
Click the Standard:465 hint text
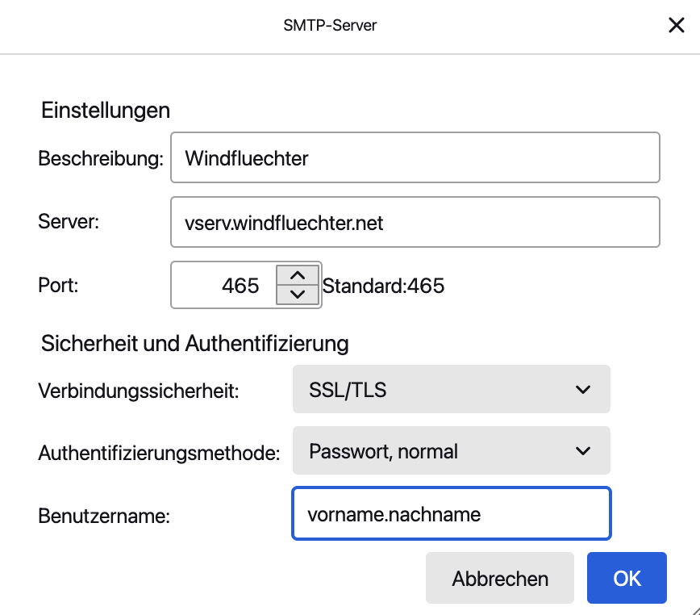(x=384, y=286)
